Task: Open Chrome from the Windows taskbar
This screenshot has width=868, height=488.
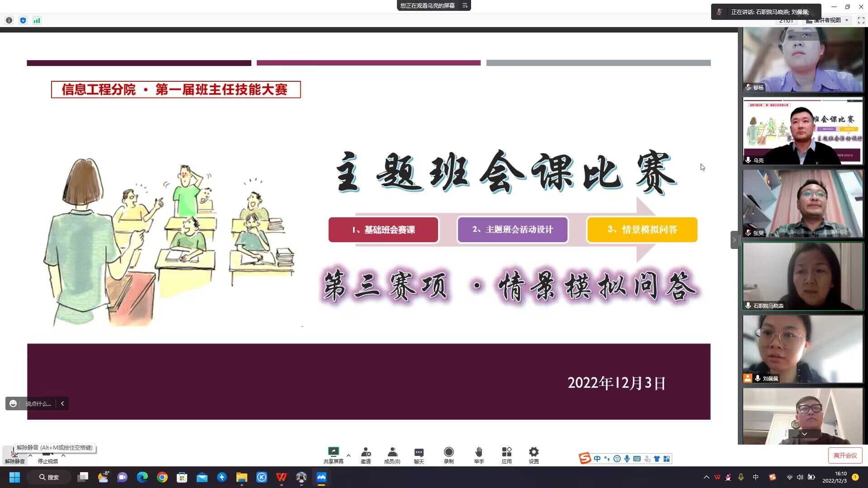Action: [162, 477]
